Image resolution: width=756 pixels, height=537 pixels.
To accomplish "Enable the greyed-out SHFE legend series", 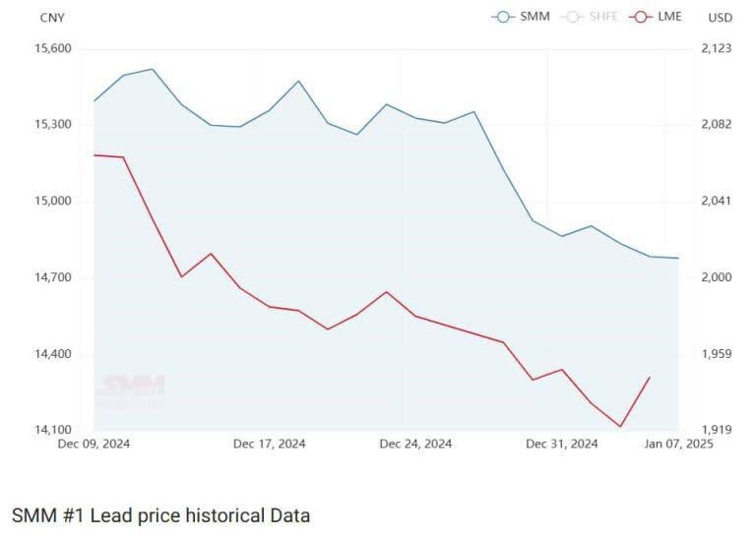I will pyautogui.click(x=594, y=17).
